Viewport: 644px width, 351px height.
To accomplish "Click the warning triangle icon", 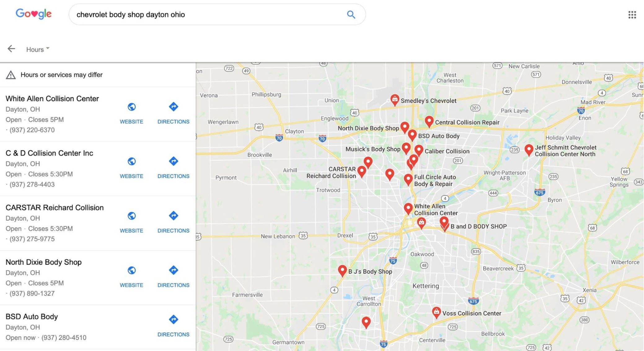I will pos(11,75).
